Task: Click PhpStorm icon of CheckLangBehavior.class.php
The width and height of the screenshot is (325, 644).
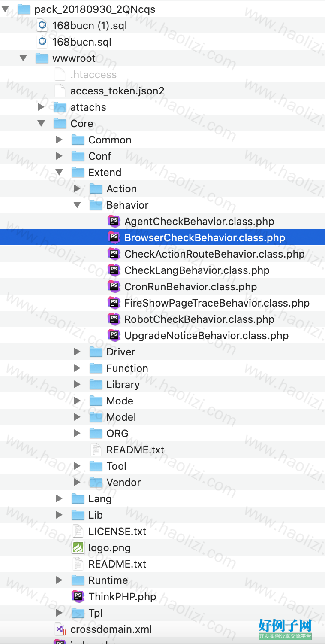Action: tap(114, 270)
